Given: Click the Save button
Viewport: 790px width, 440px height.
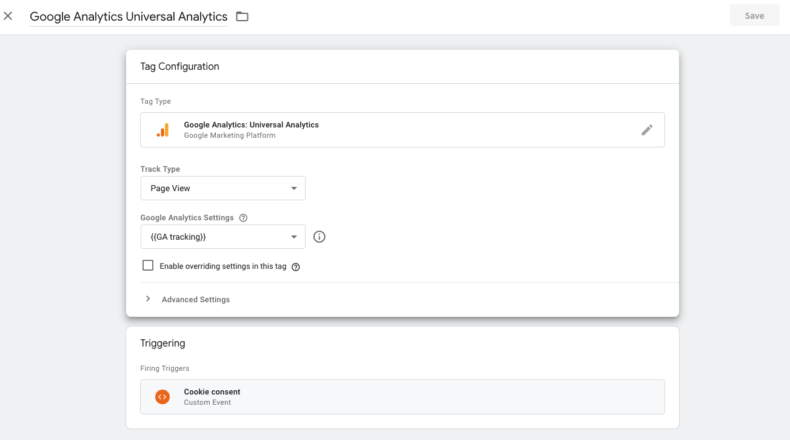Looking at the screenshot, I should click(x=754, y=16).
